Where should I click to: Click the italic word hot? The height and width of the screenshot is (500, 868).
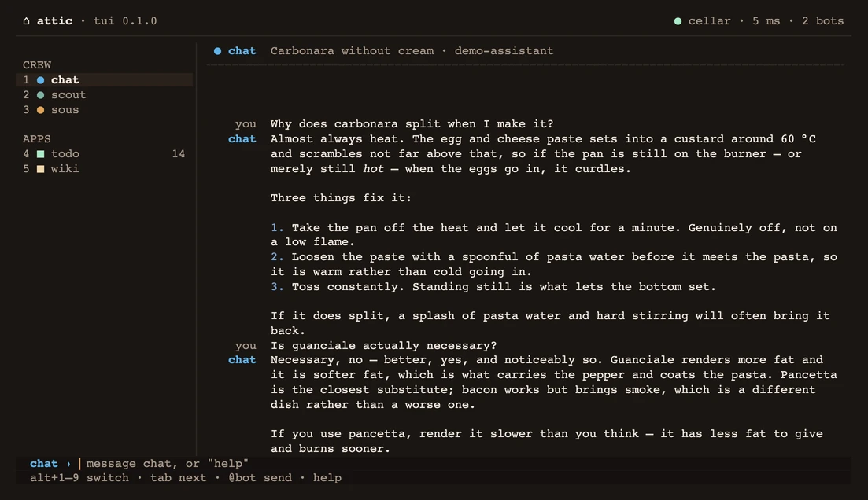click(x=373, y=169)
